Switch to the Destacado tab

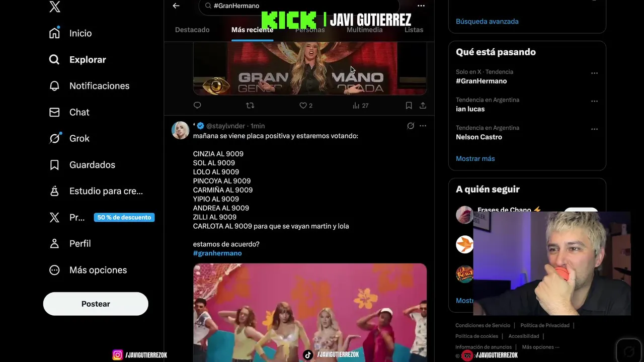tap(192, 30)
